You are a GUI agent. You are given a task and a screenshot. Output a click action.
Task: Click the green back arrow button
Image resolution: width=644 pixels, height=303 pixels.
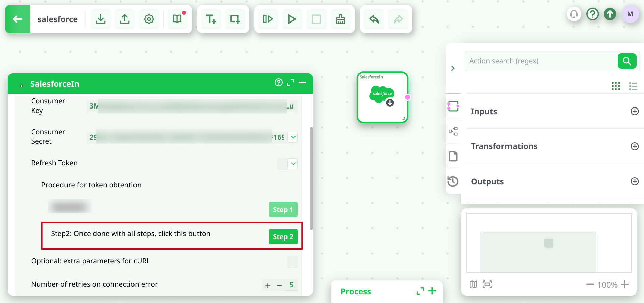tap(18, 19)
